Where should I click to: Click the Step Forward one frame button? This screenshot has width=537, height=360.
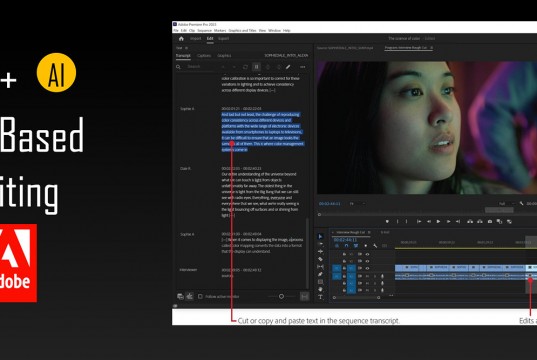pos(448,222)
